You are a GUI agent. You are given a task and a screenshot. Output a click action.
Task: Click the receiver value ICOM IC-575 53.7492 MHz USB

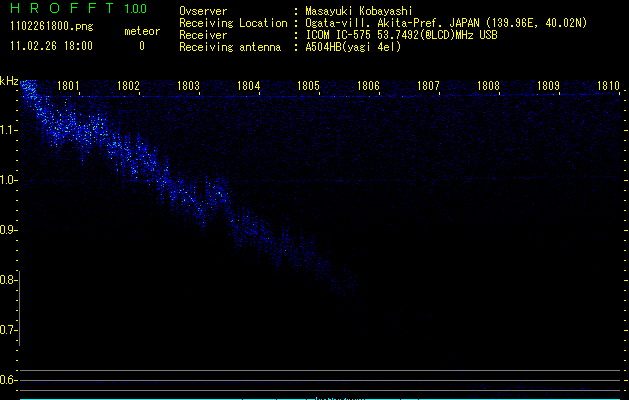pos(401,35)
